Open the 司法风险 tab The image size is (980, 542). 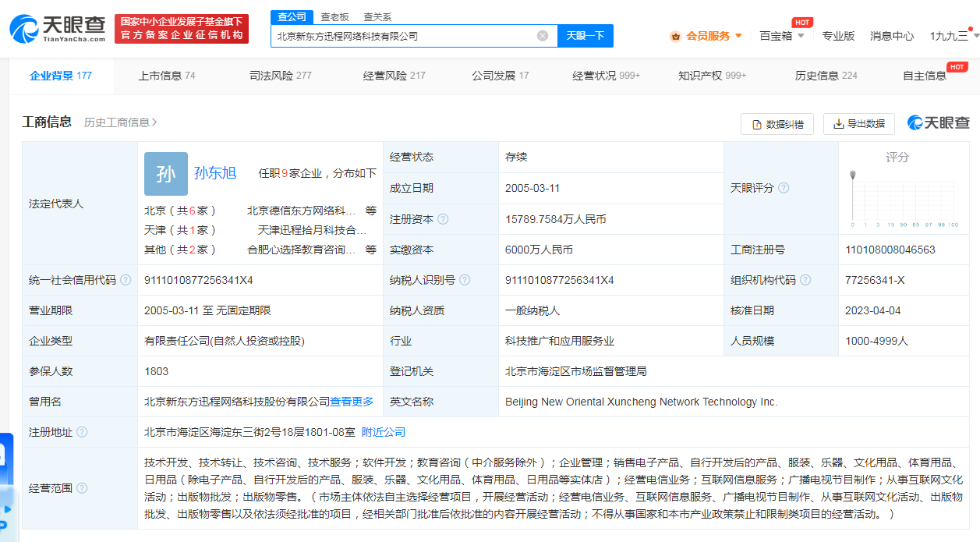(281, 76)
